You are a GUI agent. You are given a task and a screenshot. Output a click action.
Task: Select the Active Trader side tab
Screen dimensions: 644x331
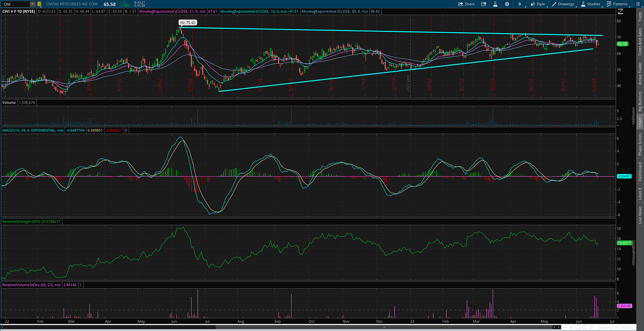640,73
